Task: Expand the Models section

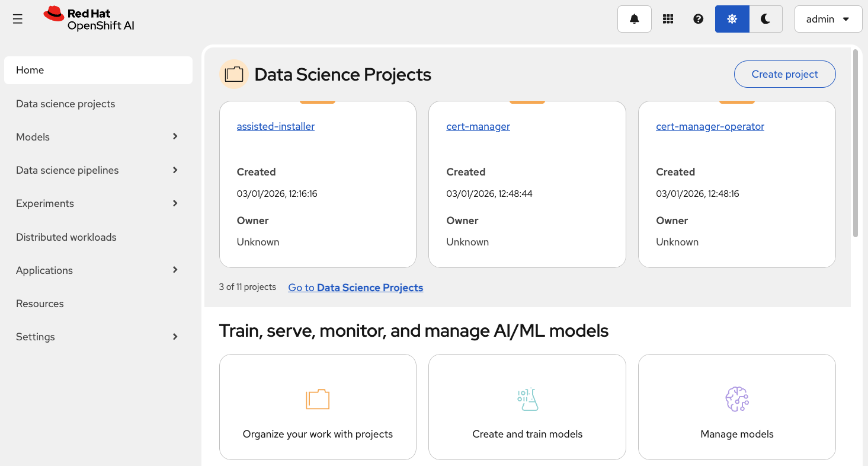Action: (98, 137)
